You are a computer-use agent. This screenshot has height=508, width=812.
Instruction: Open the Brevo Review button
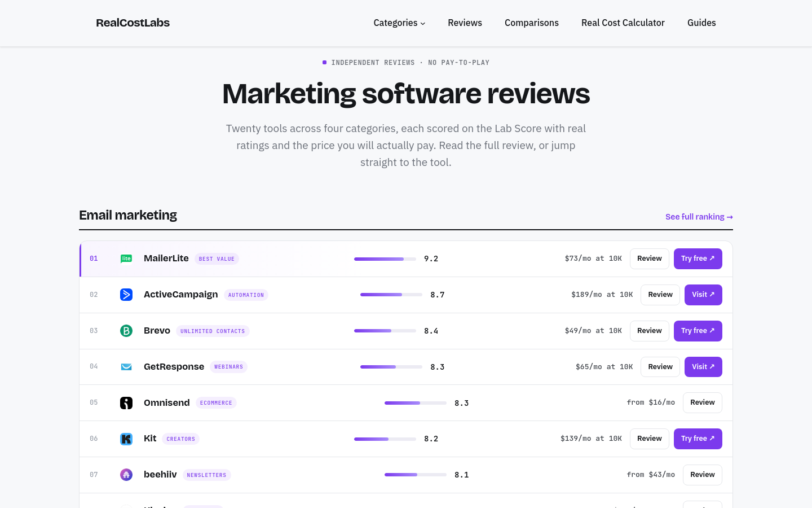click(x=650, y=331)
